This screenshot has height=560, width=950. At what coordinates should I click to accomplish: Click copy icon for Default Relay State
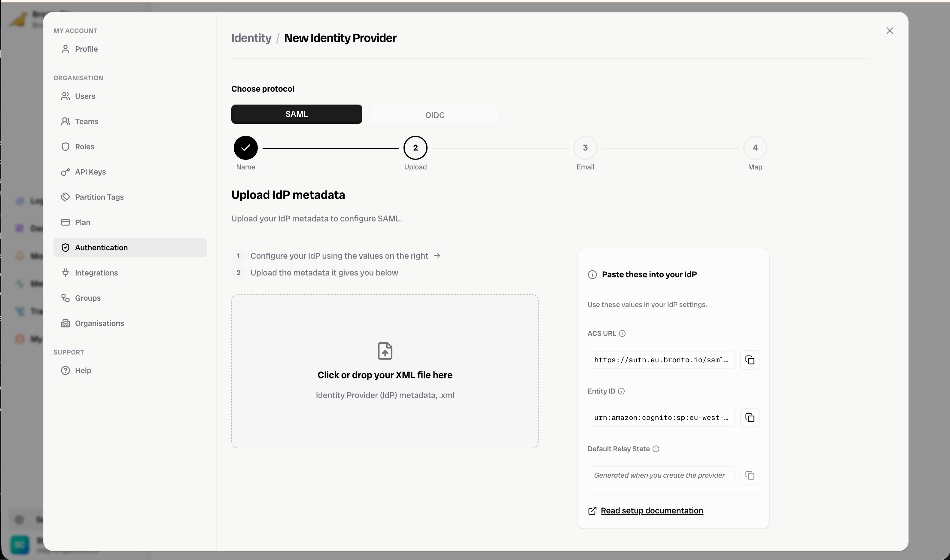tap(750, 476)
